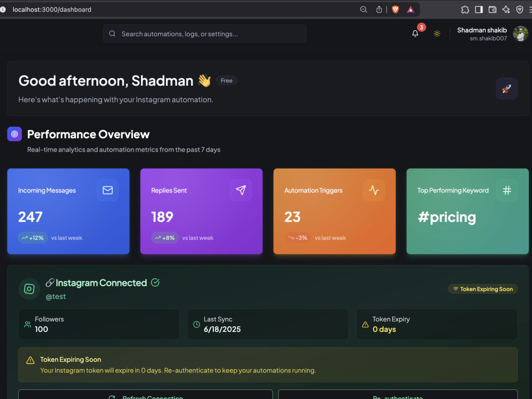This screenshot has height=399, width=532.
Task: Focus the search automations field
Action: point(205,34)
